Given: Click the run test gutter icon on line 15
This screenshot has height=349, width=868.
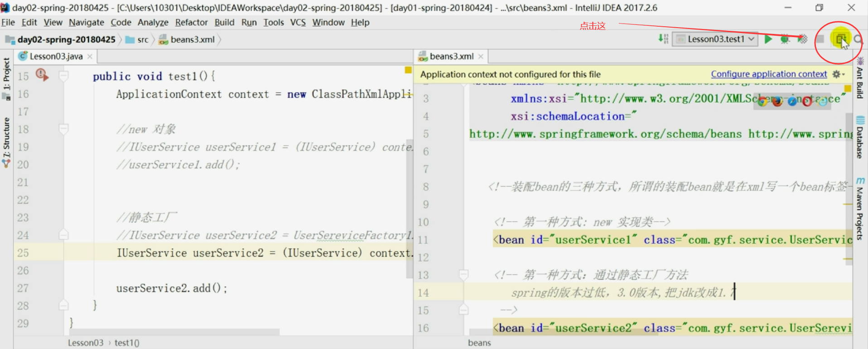Looking at the screenshot, I should [42, 75].
